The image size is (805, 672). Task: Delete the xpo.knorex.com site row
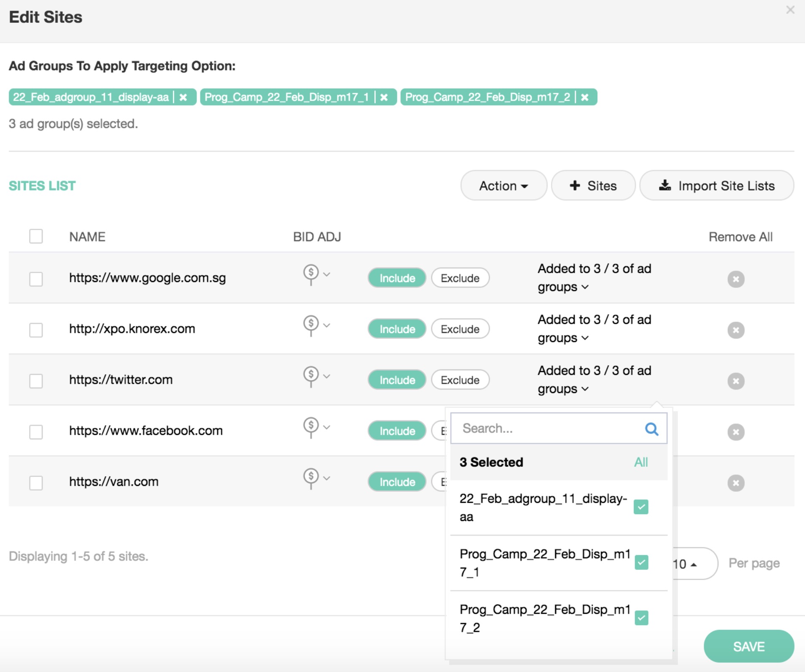click(x=735, y=330)
